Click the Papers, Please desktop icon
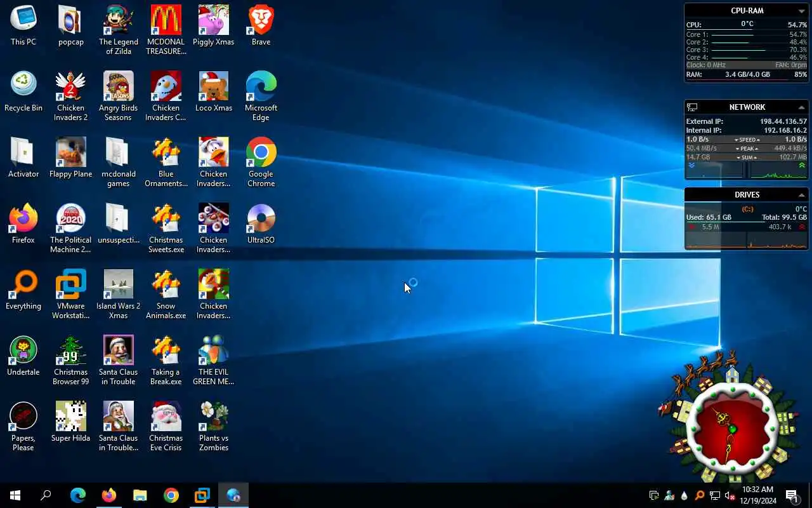Viewport: 812px width, 508px height. (x=23, y=426)
